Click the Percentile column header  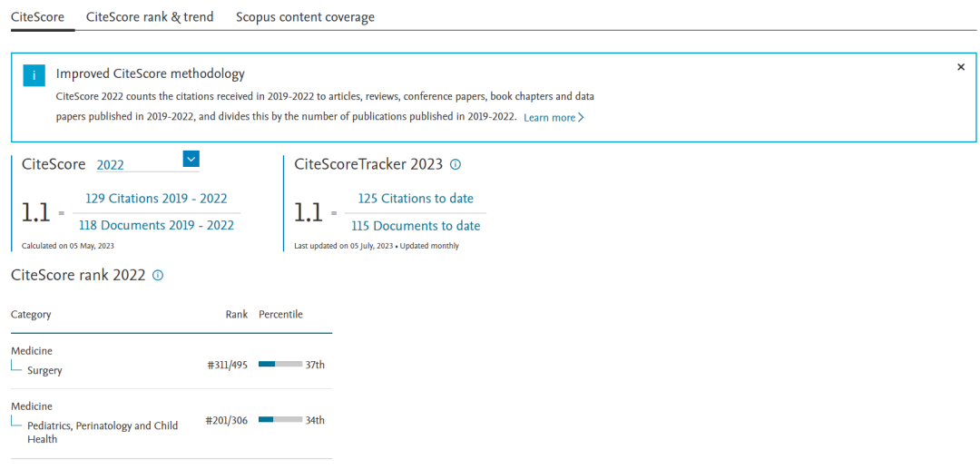pyautogui.click(x=280, y=315)
